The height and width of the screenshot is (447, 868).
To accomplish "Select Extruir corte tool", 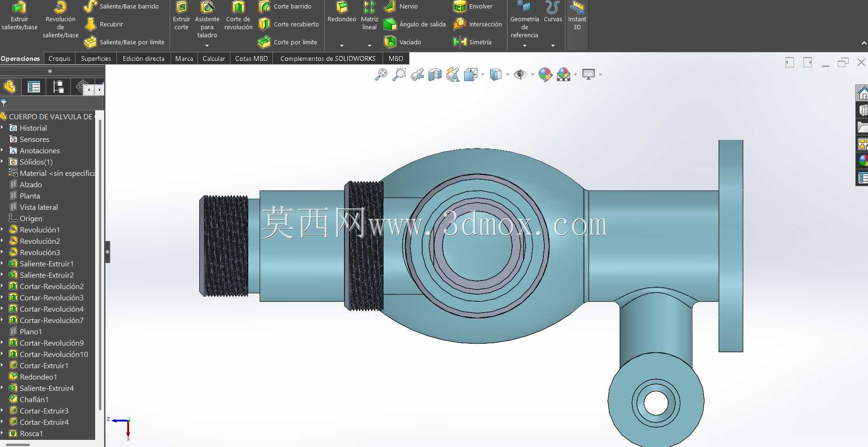I will (181, 16).
